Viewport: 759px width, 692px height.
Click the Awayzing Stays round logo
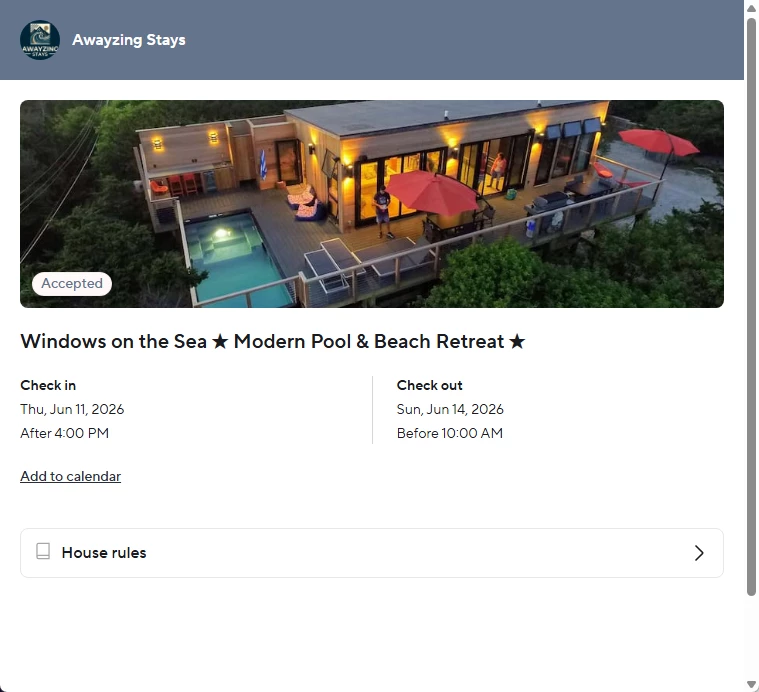tap(40, 40)
